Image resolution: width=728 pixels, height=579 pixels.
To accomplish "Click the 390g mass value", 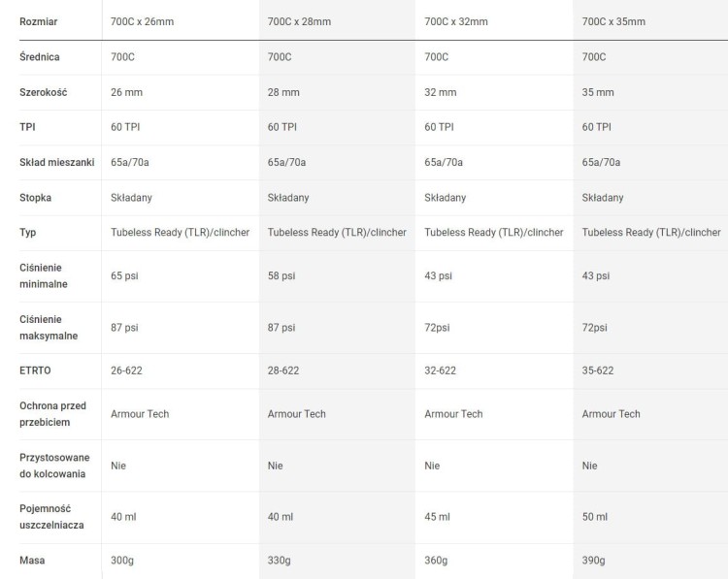I will [593, 561].
